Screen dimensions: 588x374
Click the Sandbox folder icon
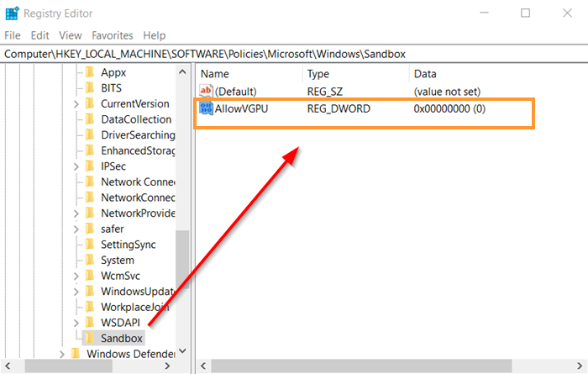[x=90, y=339]
